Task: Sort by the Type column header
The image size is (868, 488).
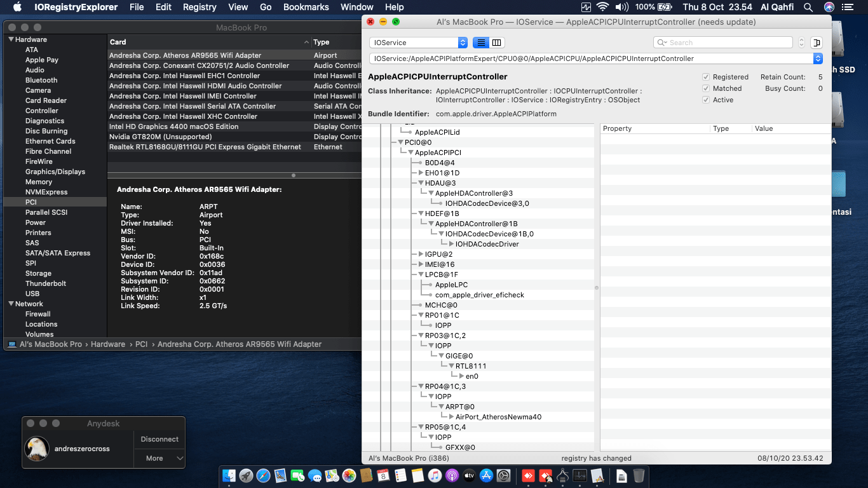Action: [336, 42]
